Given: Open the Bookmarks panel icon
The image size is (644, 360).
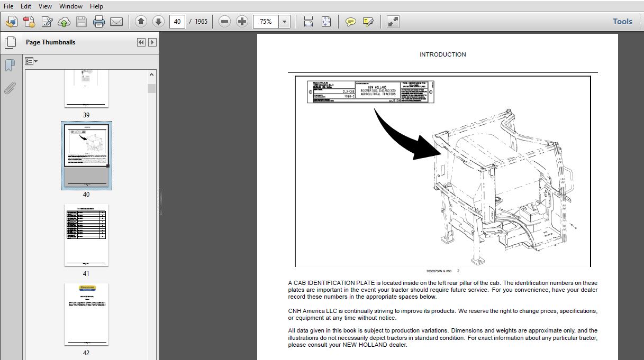Looking at the screenshot, I should (x=10, y=66).
